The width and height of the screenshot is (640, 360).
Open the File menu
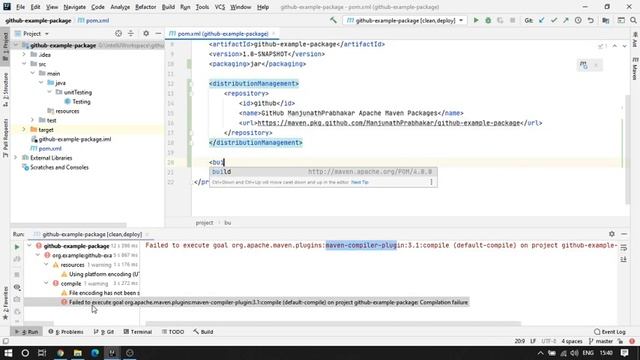(x=20, y=7)
